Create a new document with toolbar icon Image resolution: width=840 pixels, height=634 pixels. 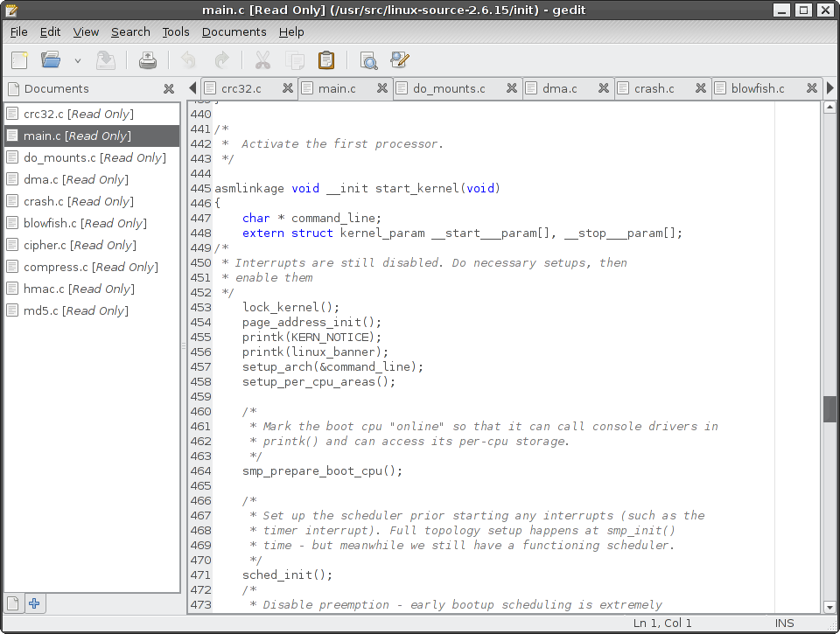[20, 60]
